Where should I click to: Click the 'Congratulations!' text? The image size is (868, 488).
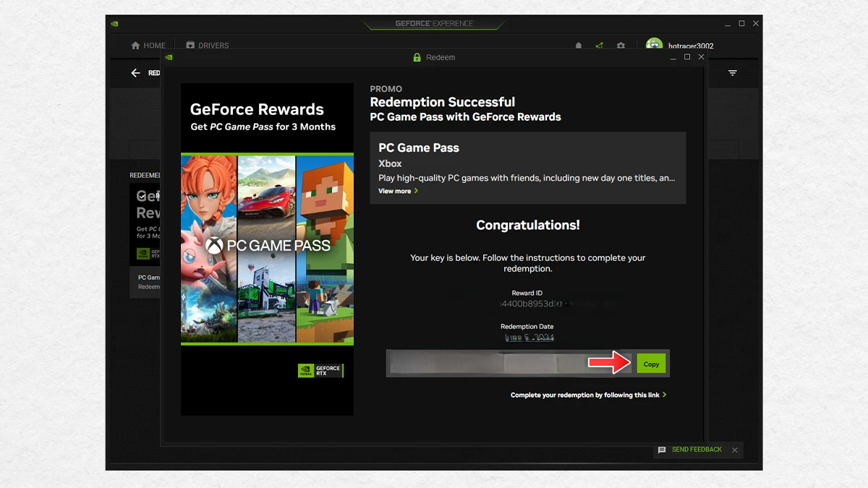click(x=528, y=225)
